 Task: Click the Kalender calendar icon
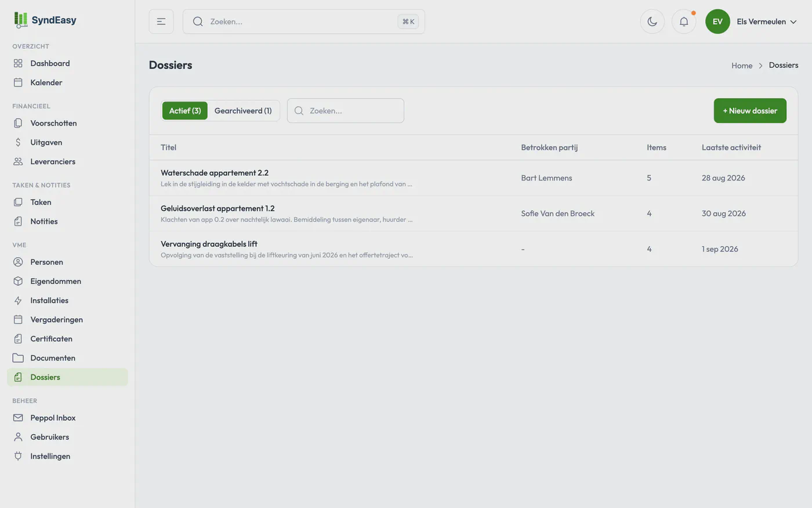(x=18, y=82)
